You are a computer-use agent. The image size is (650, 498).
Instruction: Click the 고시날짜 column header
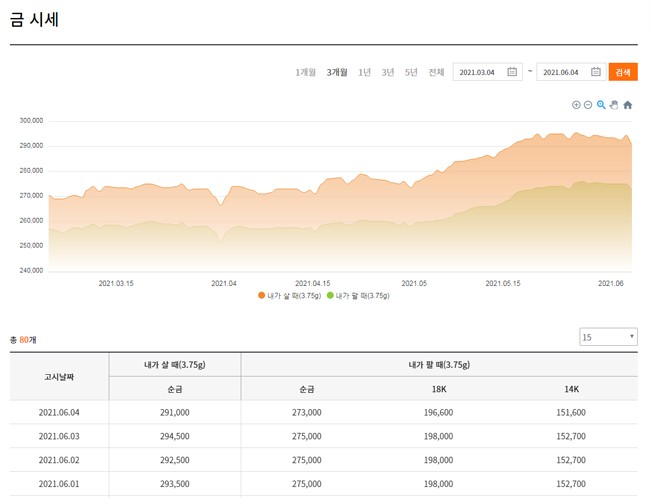(59, 377)
